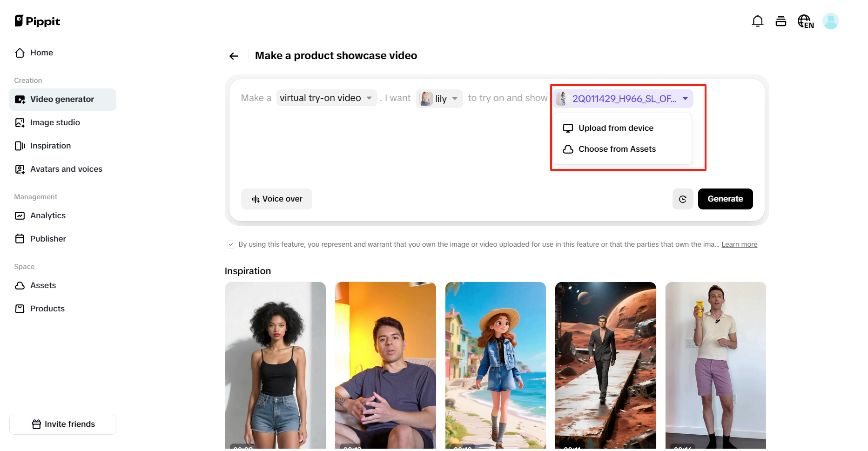Click the Pippit logo
This screenshot has width=868, height=451.
click(38, 21)
